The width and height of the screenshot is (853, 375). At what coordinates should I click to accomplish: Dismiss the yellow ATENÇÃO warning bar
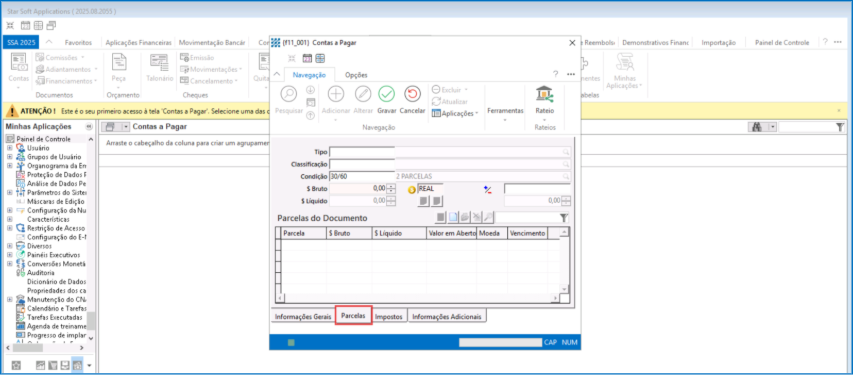tap(839, 110)
